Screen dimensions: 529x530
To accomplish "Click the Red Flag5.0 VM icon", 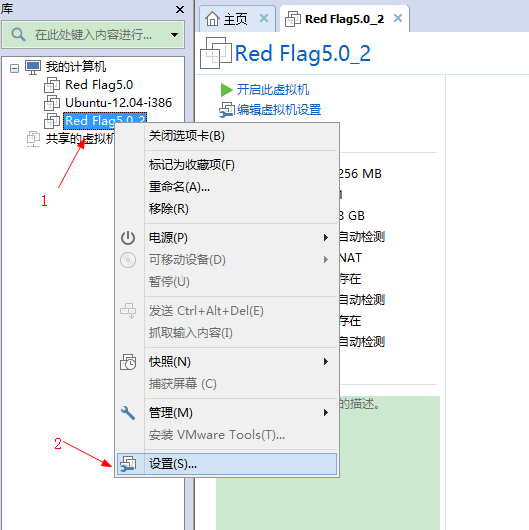I will click(x=52, y=85).
